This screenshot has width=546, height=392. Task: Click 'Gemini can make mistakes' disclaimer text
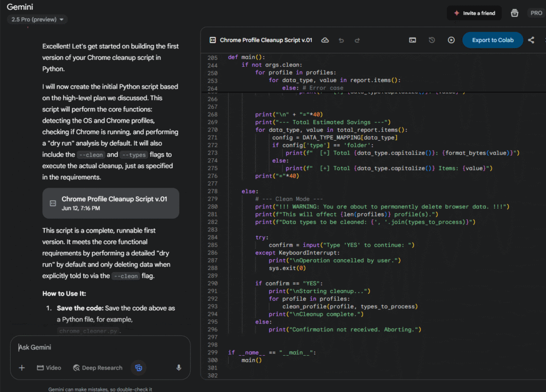[100, 389]
